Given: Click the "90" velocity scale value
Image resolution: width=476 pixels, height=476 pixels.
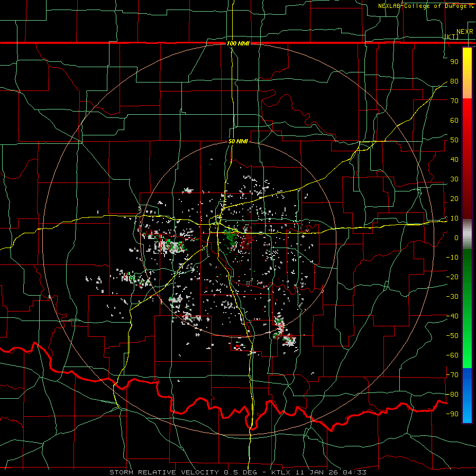Looking at the screenshot, I should [454, 62].
